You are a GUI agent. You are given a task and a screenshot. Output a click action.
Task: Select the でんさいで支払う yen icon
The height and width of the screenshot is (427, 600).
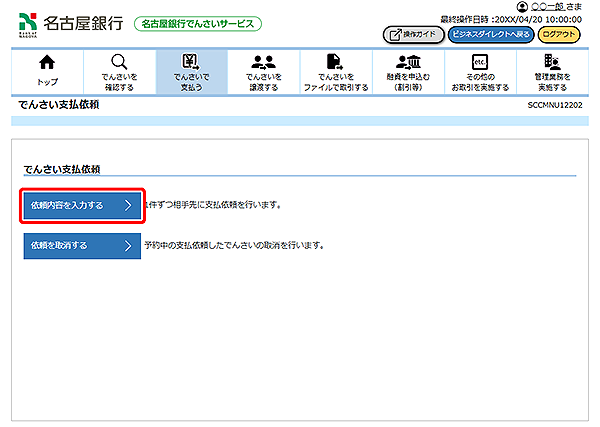pos(191,63)
